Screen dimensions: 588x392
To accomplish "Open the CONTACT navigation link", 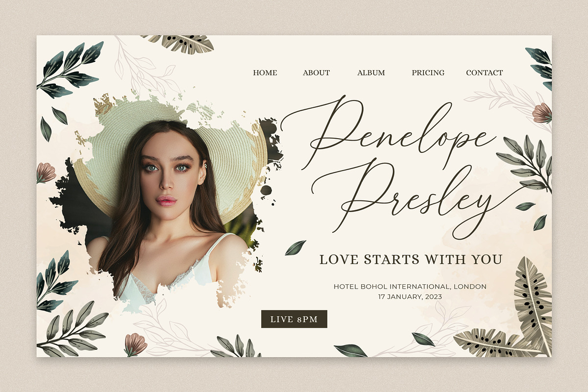I will 485,73.
